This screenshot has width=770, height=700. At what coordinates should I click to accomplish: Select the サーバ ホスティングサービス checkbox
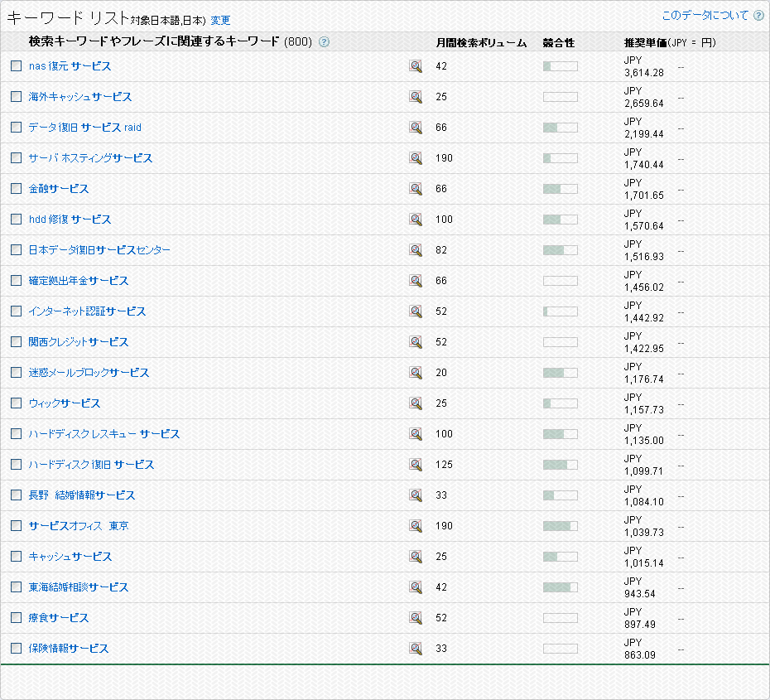coord(16,158)
